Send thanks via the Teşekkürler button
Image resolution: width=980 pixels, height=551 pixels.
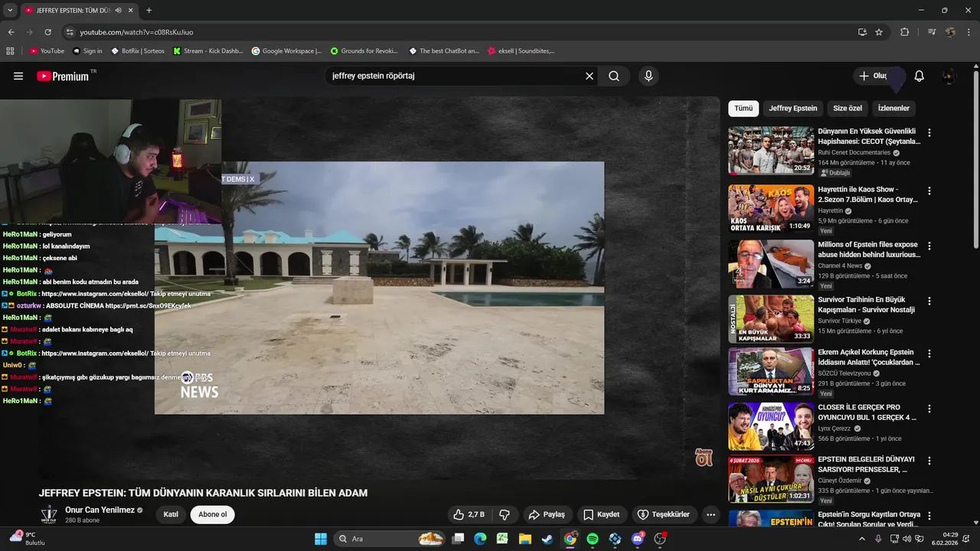pyautogui.click(x=665, y=514)
